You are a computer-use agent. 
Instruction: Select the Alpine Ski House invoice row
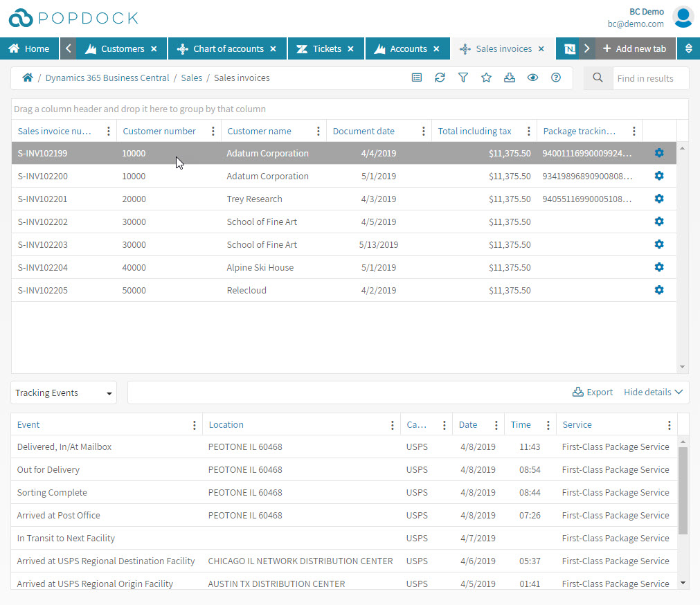tap(343, 267)
